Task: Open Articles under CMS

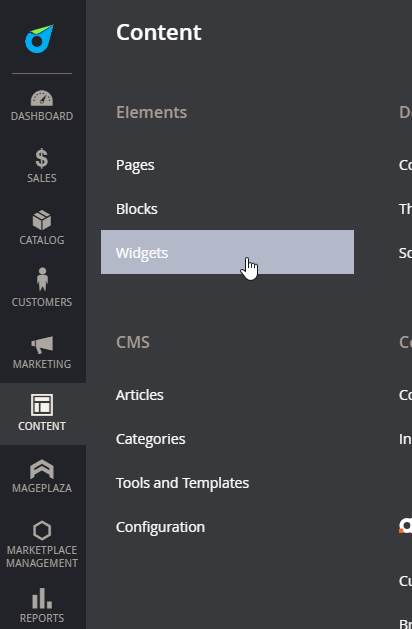Action: [140, 395]
